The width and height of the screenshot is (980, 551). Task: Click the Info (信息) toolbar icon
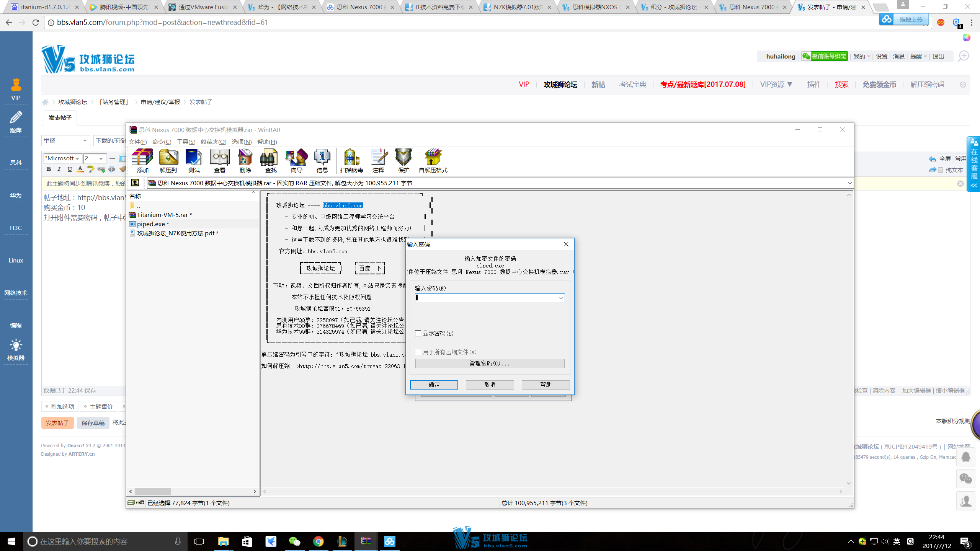[322, 161]
